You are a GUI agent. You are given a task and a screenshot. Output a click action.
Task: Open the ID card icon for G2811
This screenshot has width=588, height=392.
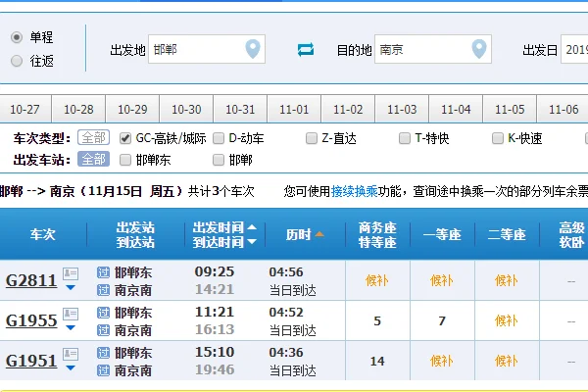pos(71,273)
